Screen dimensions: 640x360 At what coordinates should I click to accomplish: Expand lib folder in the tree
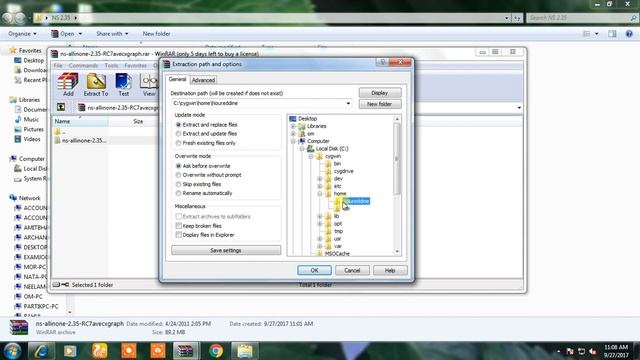[320, 216]
